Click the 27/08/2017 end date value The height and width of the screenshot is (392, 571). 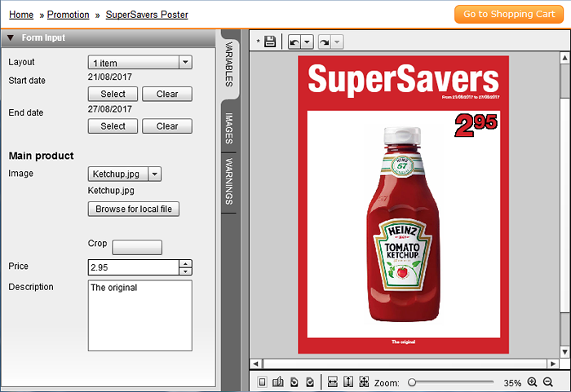point(110,109)
